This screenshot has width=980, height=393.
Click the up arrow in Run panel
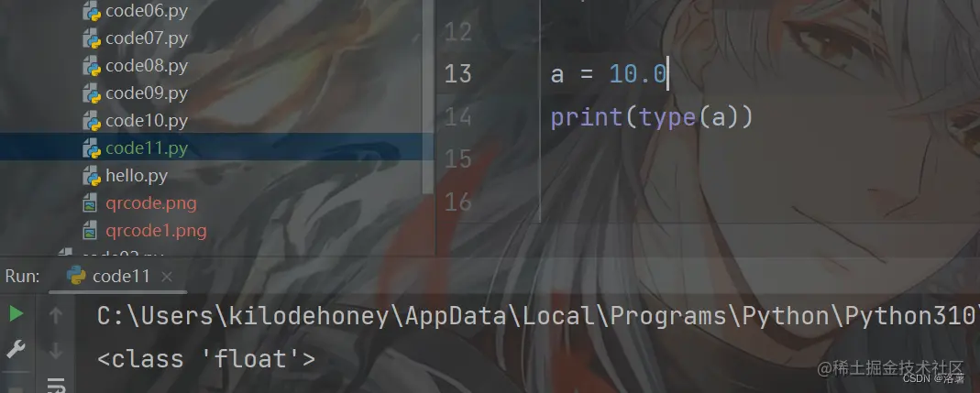(56, 315)
